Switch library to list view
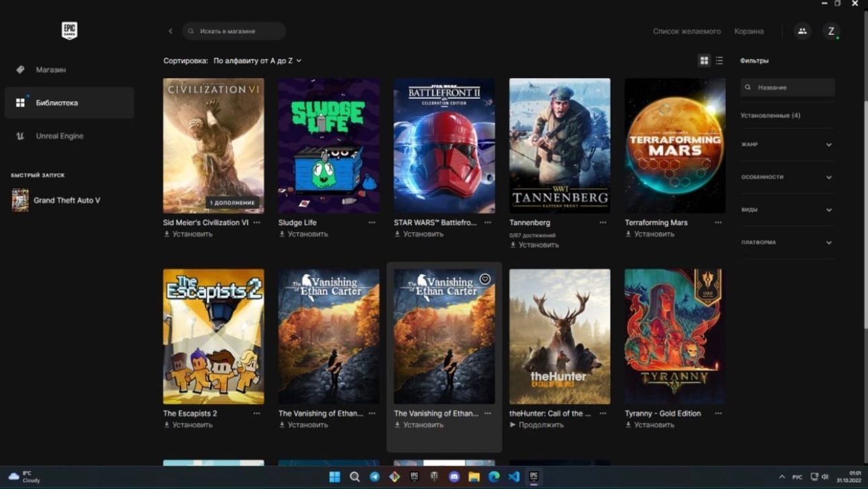Image resolution: width=868 pixels, height=489 pixels. tap(719, 61)
